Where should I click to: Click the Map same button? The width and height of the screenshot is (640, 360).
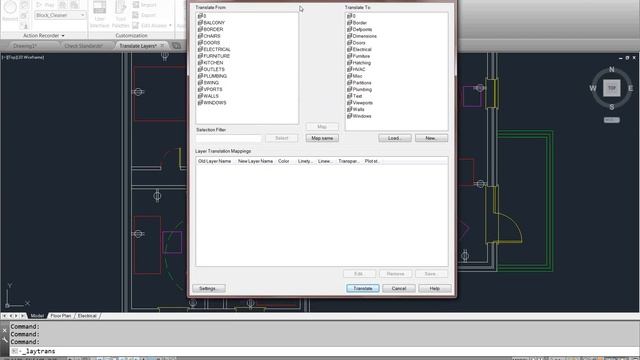click(322, 138)
